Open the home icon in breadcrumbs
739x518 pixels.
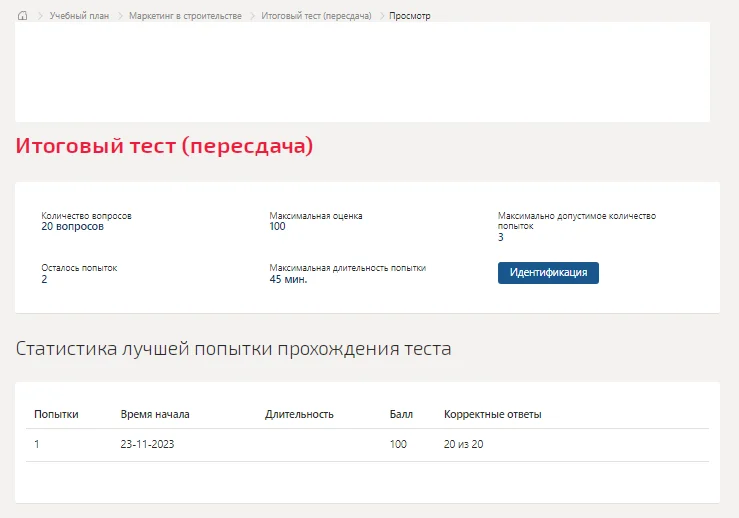coord(22,16)
